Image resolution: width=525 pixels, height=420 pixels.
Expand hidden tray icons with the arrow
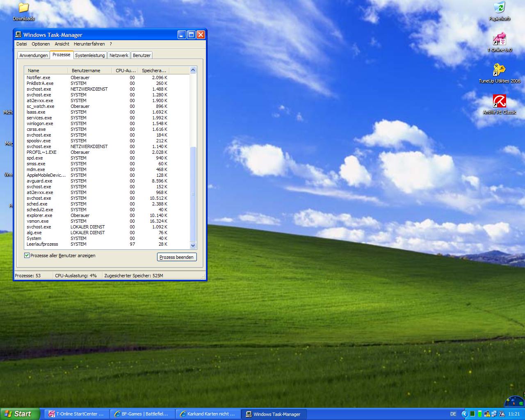(x=464, y=414)
